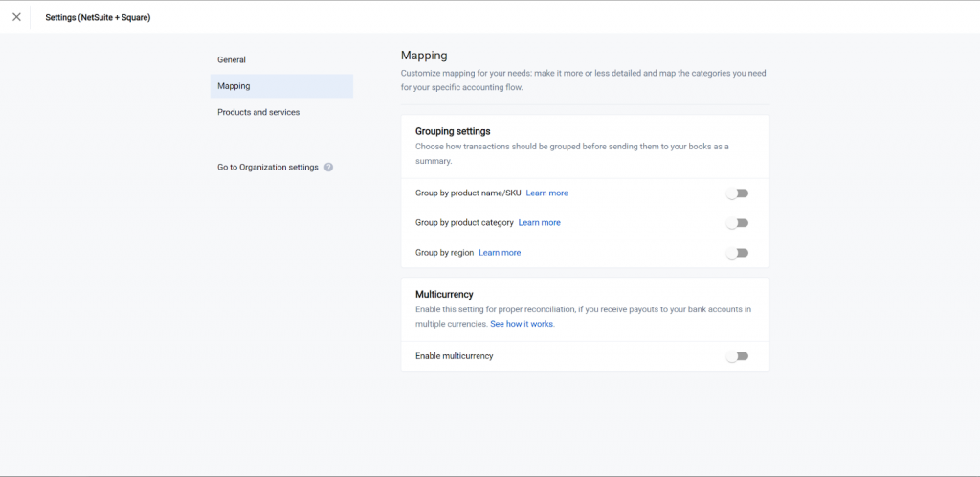Screen dimensions: 980x477
Task: Follow the See how it works link
Action: (523, 325)
